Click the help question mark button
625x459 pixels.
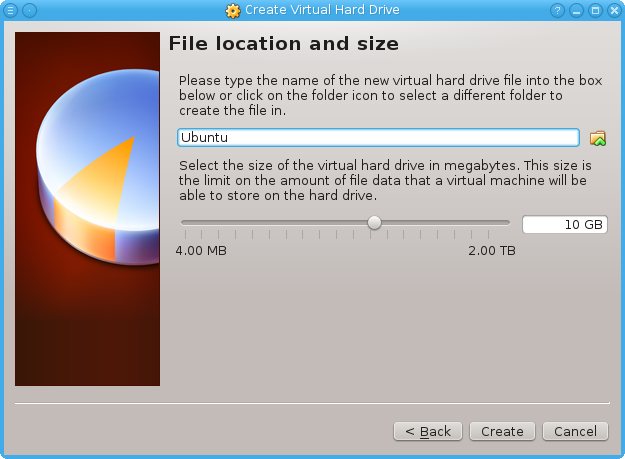tap(557, 10)
